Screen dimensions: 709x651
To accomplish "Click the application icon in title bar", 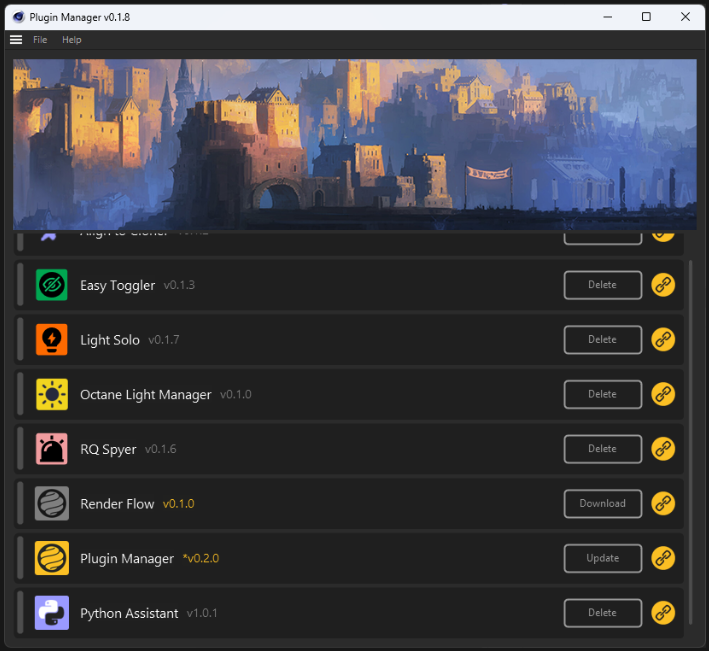I will pos(19,17).
